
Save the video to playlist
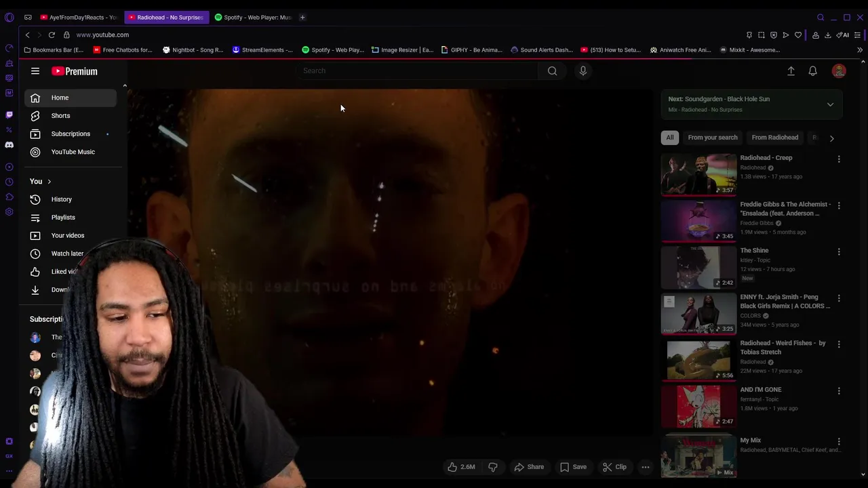click(x=574, y=467)
